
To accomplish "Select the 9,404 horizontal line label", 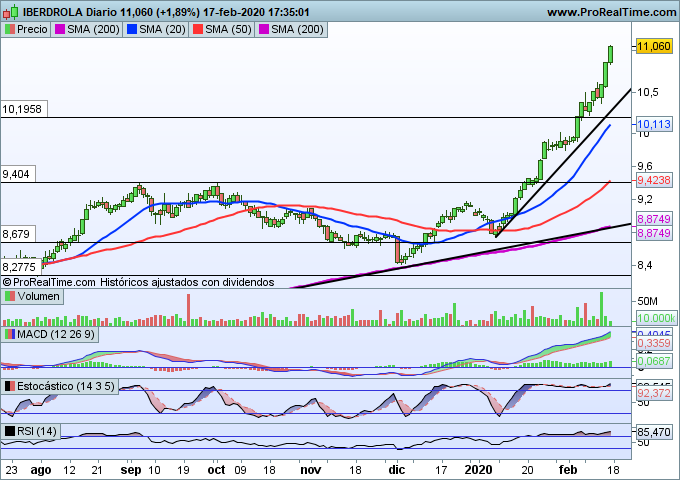I will (16, 175).
